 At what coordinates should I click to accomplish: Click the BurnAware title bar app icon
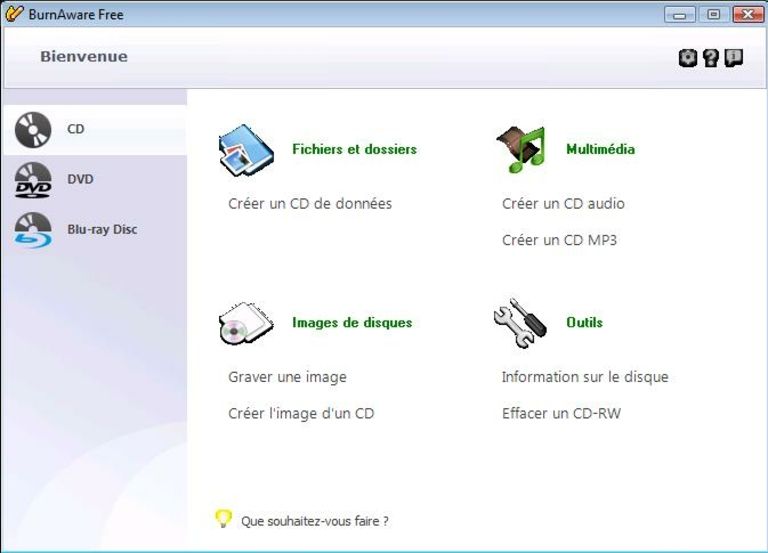tap(14, 14)
